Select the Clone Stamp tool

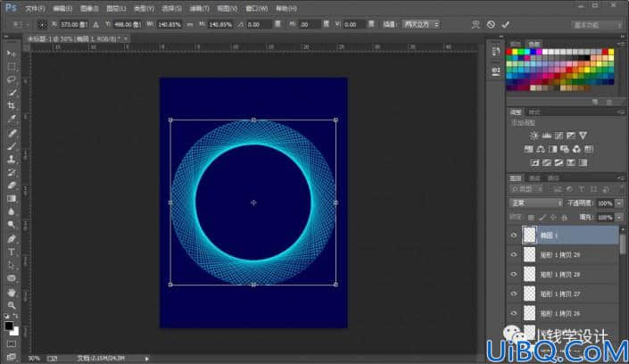tap(12, 160)
